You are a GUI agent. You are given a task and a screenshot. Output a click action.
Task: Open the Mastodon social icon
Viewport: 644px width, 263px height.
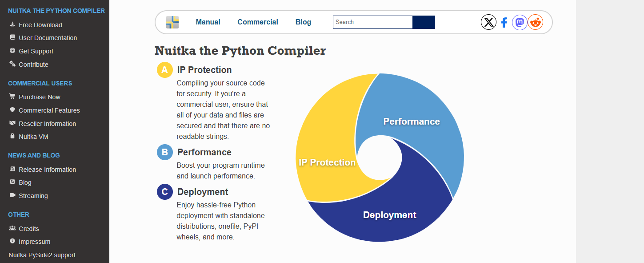[520, 22]
